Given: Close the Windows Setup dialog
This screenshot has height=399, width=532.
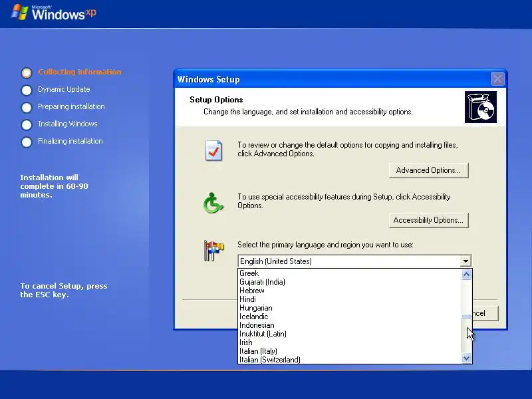Looking at the screenshot, I should (x=497, y=79).
